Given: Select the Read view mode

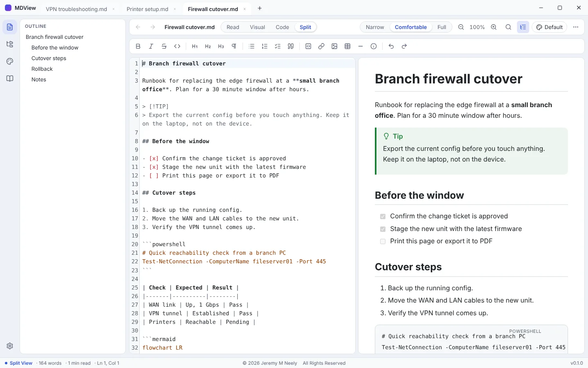Looking at the screenshot, I should pyautogui.click(x=233, y=27).
